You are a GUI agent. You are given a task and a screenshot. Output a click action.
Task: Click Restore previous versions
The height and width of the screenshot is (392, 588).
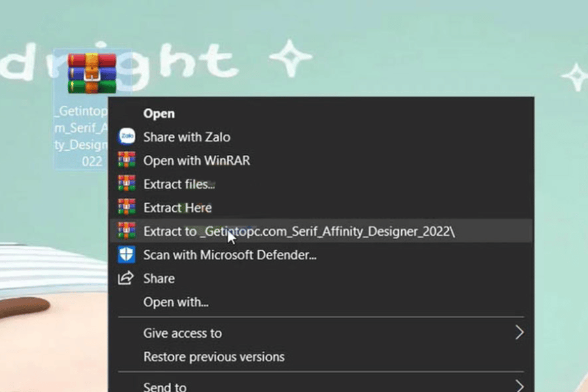[x=214, y=357]
